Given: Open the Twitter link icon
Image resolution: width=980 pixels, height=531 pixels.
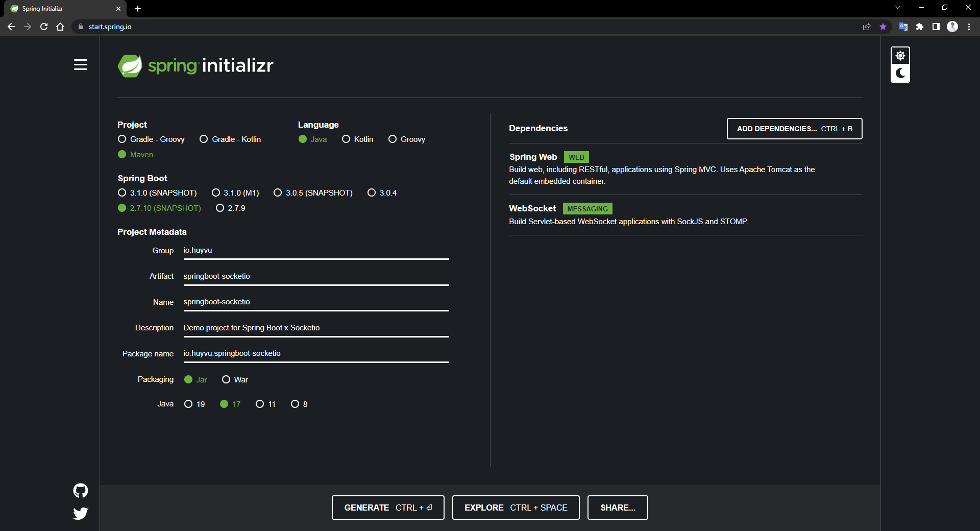Looking at the screenshot, I should point(81,513).
